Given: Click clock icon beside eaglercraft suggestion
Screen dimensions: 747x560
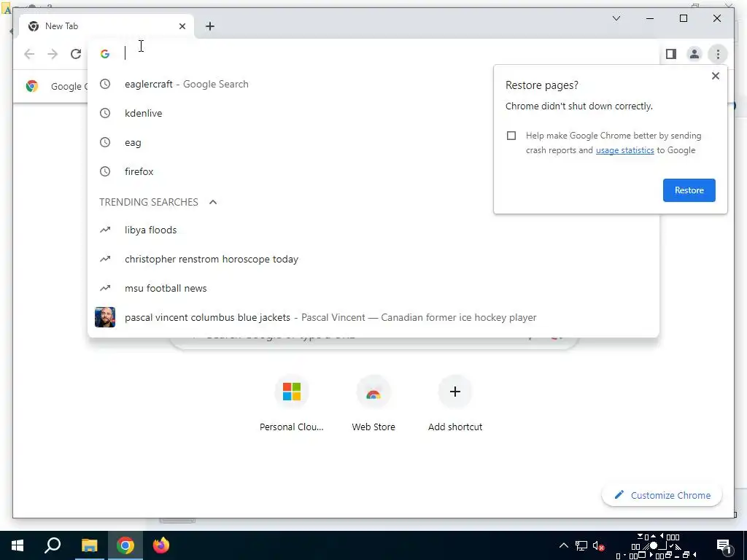Looking at the screenshot, I should (105, 84).
